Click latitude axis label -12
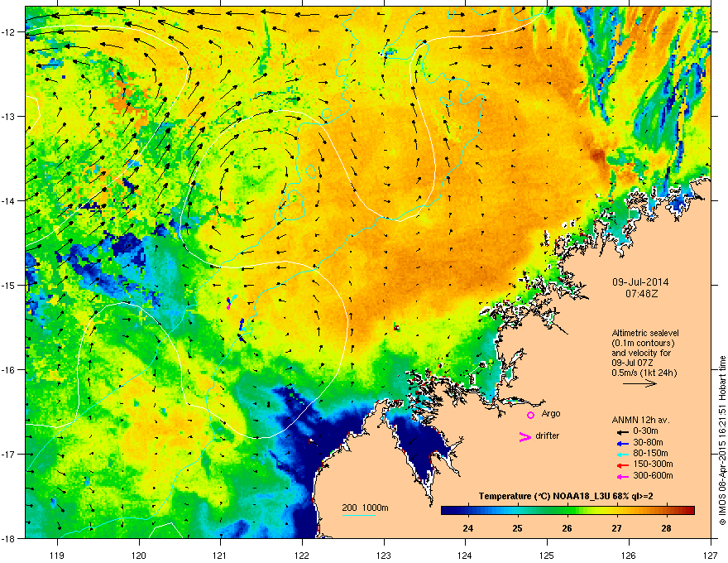This screenshot has height=563, width=728. [x=8, y=32]
